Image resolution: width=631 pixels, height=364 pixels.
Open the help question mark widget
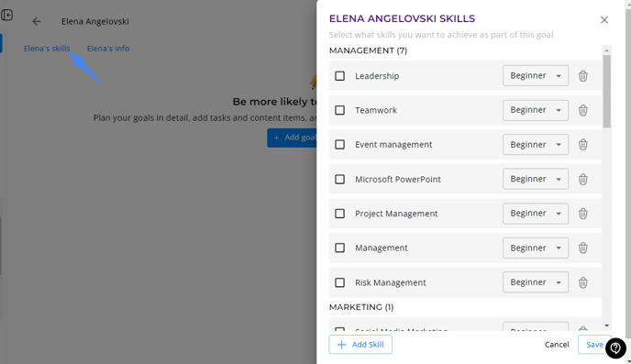(615, 347)
